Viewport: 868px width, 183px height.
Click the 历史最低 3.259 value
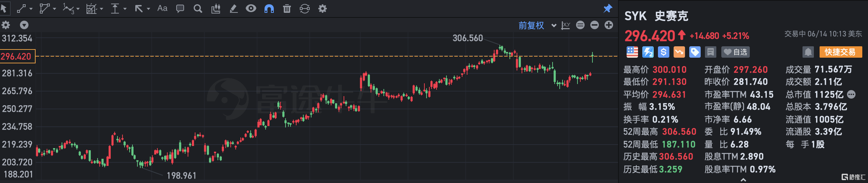pos(671,169)
